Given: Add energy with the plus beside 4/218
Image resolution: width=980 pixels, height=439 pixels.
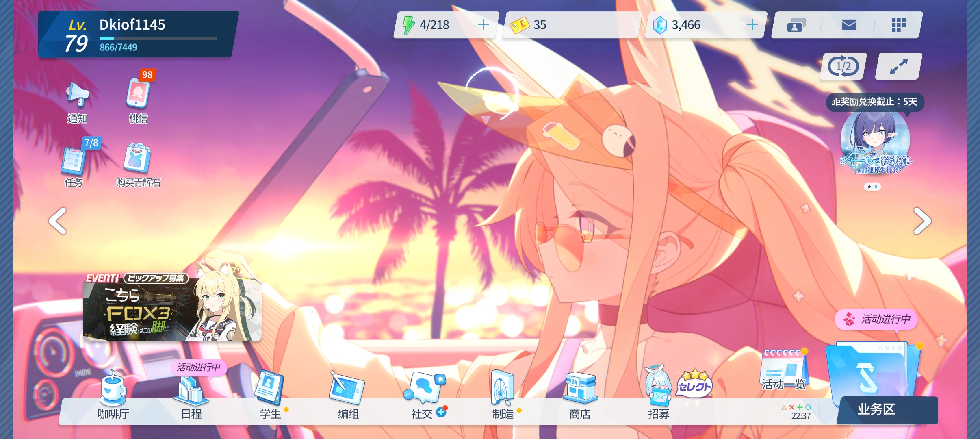Looking at the screenshot, I should pos(483,25).
